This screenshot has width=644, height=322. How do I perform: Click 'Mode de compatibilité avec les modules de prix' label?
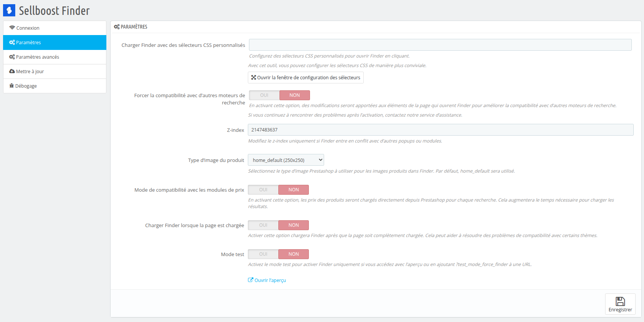189,190
